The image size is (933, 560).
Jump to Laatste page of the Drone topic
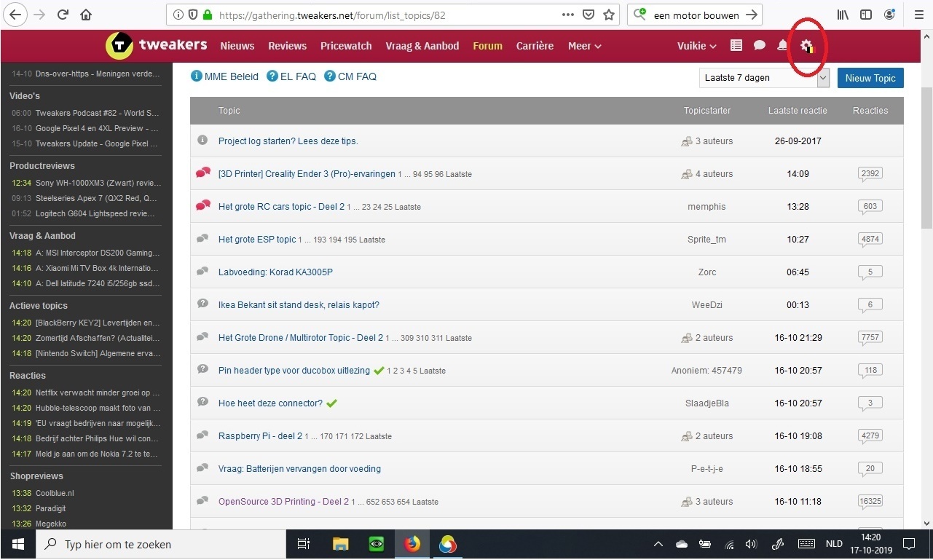pyautogui.click(x=459, y=338)
